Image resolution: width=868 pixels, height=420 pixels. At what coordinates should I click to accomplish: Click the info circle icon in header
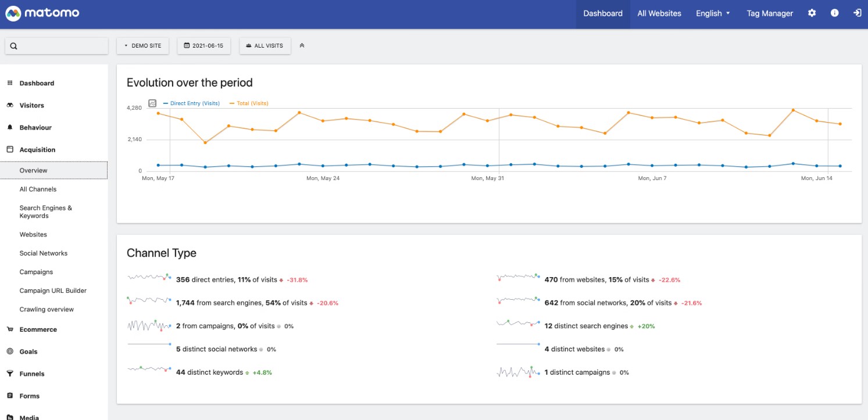834,13
